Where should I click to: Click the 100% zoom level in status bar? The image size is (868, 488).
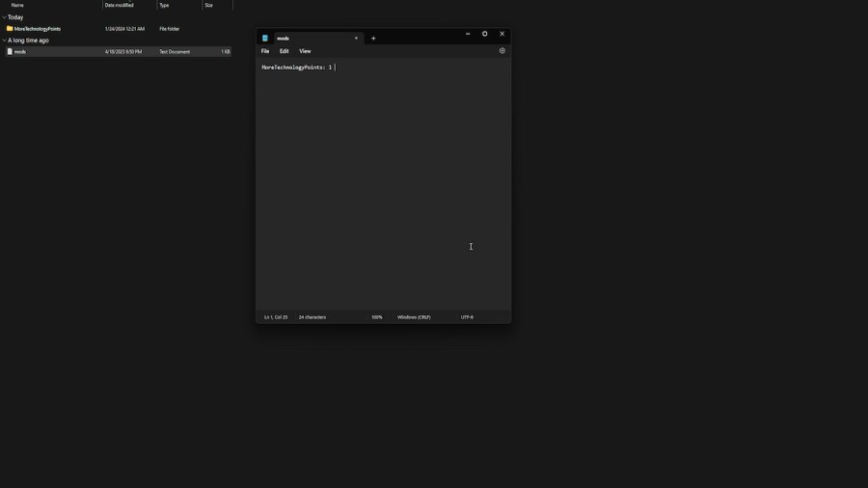tap(377, 317)
